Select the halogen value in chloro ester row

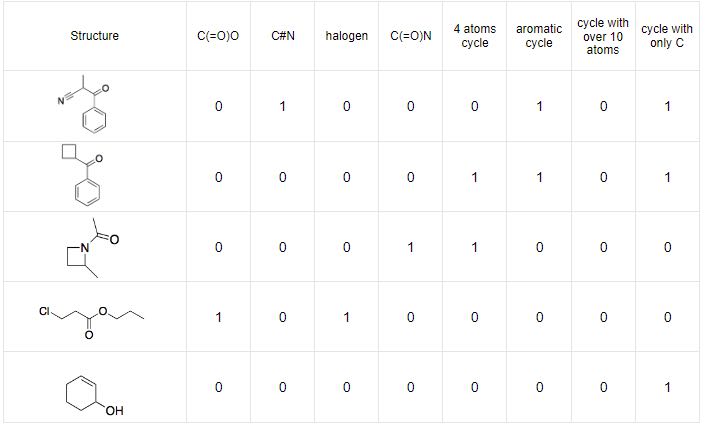point(346,317)
